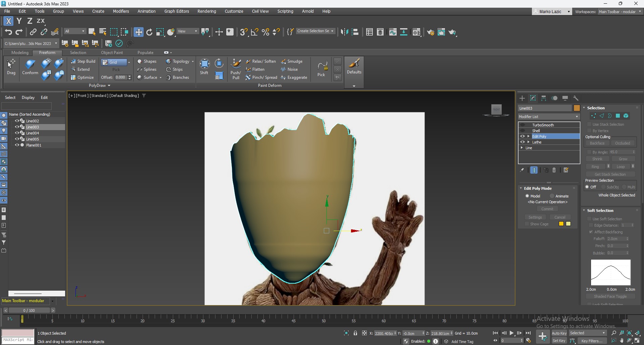Open the Hierarchy panel icon

coord(544,98)
